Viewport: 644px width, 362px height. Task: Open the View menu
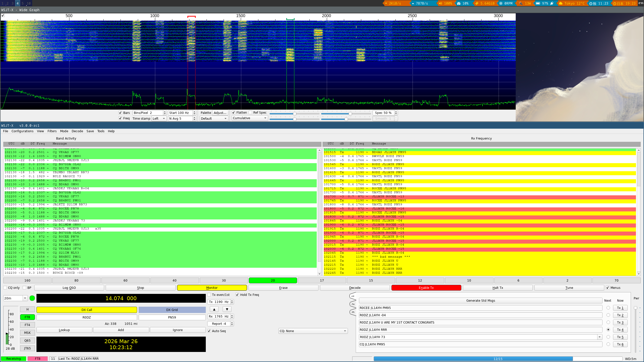[40, 131]
